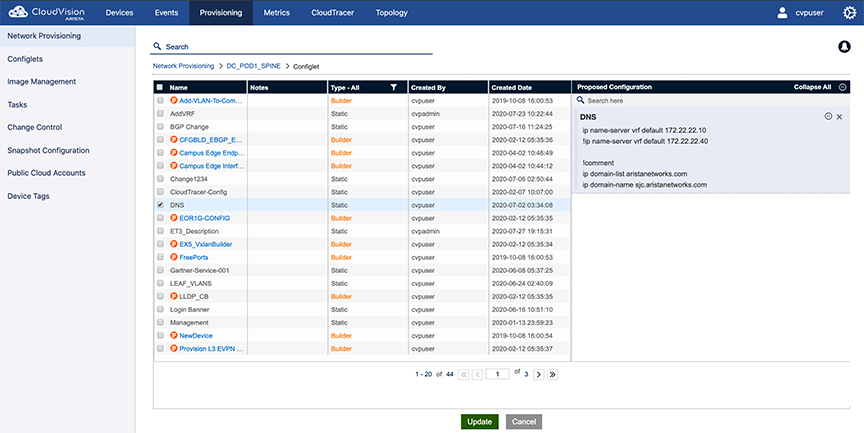Viewport: 864px width, 433px height.
Task: Check the Change1234 checkbox
Action: click(x=160, y=179)
